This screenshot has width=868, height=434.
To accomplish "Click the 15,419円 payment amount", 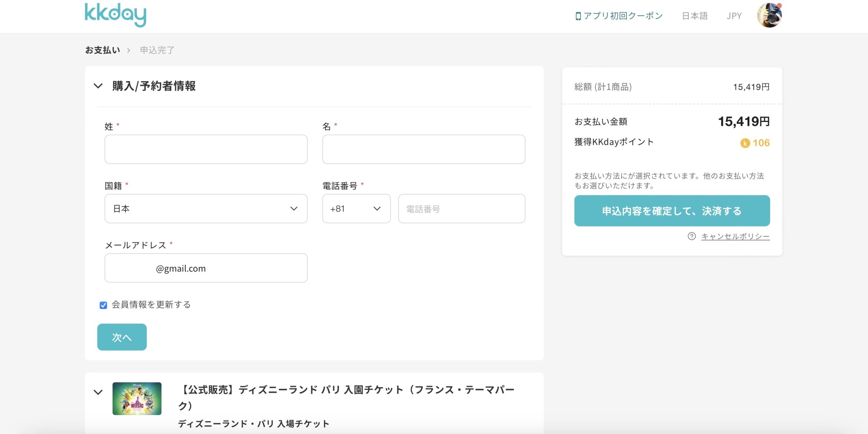I will pyautogui.click(x=744, y=121).
